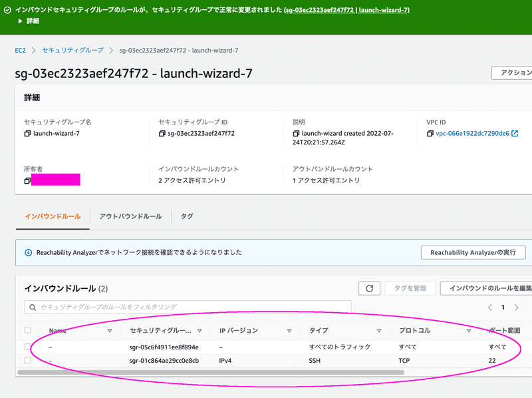
Task: Refresh the inbound rules list
Action: tap(369, 289)
